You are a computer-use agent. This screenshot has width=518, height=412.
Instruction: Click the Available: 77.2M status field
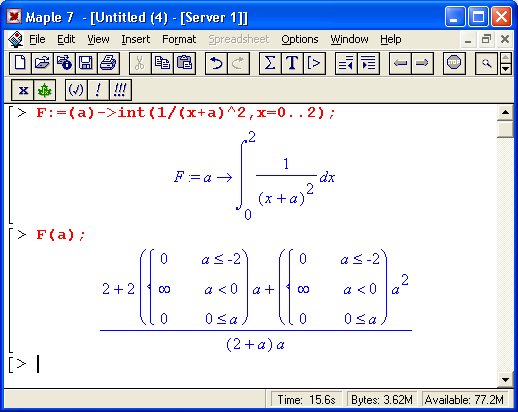(x=464, y=399)
